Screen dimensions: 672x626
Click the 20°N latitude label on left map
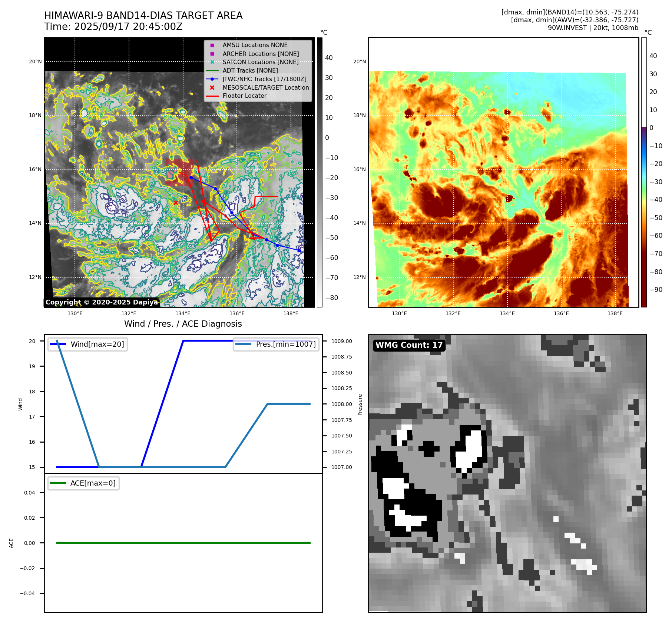point(35,61)
